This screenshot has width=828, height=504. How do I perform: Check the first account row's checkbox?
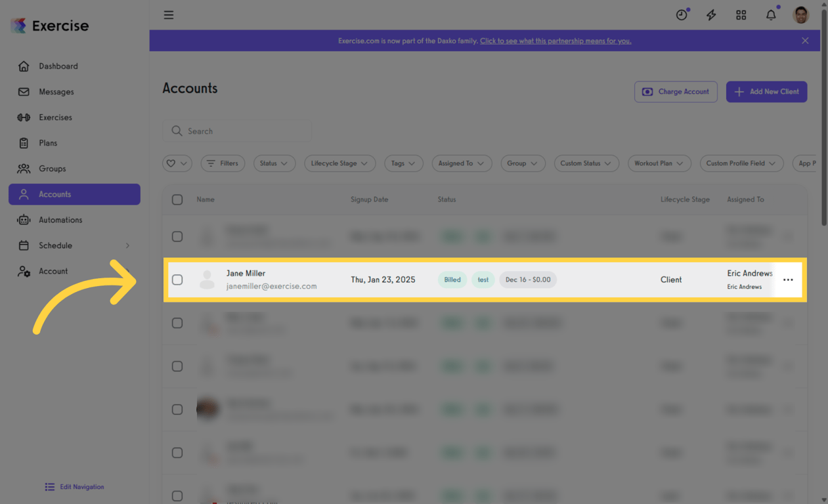click(177, 236)
